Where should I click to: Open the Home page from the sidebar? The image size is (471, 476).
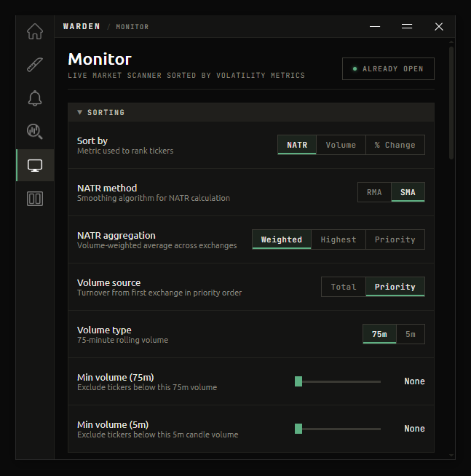[x=35, y=31]
